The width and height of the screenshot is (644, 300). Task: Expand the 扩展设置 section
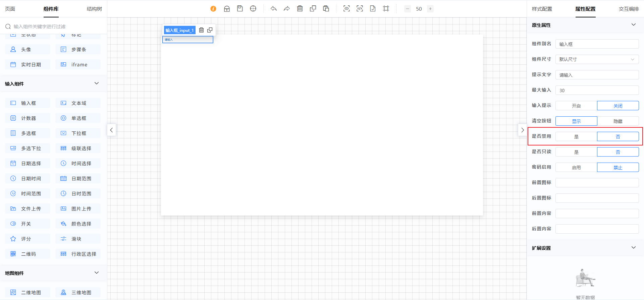(633, 248)
